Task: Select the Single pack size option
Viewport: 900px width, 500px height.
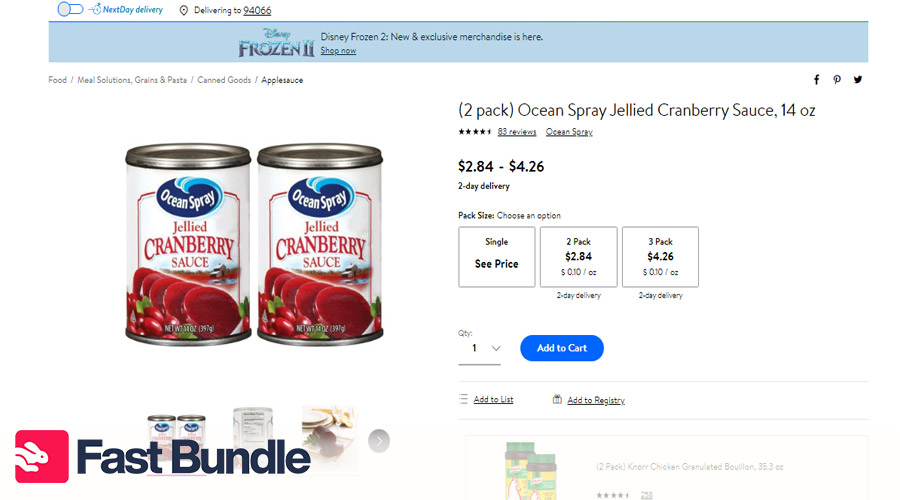Action: pyautogui.click(x=497, y=257)
